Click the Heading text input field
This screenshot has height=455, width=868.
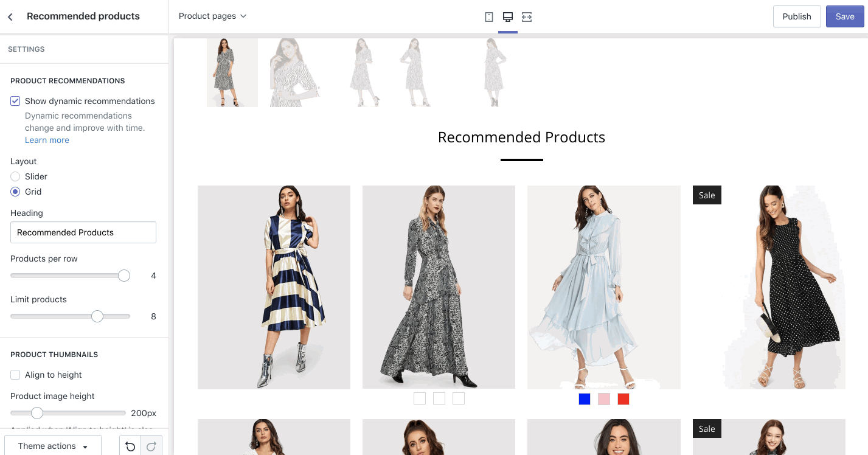(x=83, y=232)
